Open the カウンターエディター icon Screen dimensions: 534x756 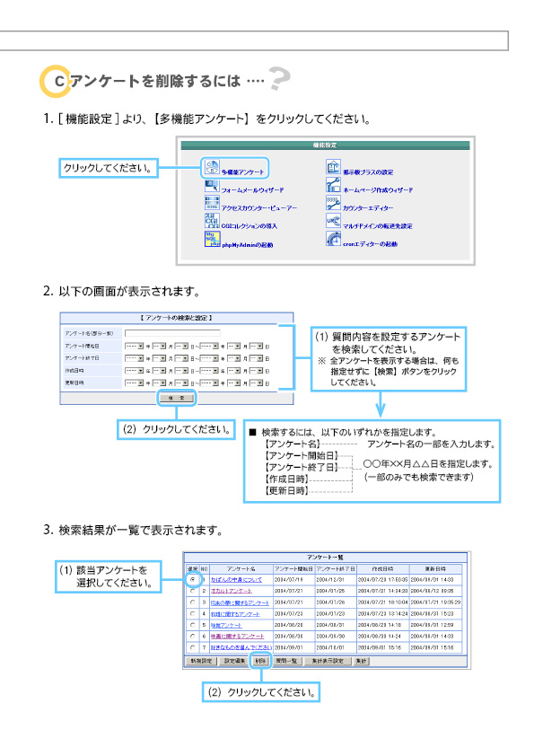[x=334, y=203]
